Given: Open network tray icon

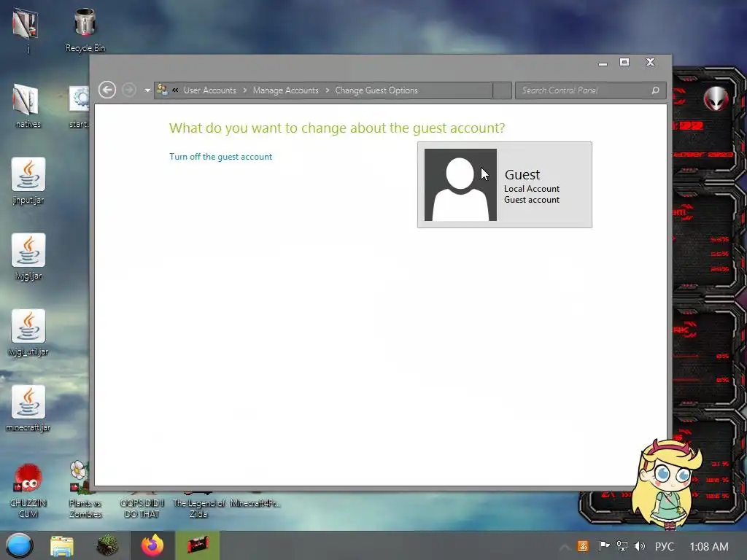Looking at the screenshot, I should (622, 546).
